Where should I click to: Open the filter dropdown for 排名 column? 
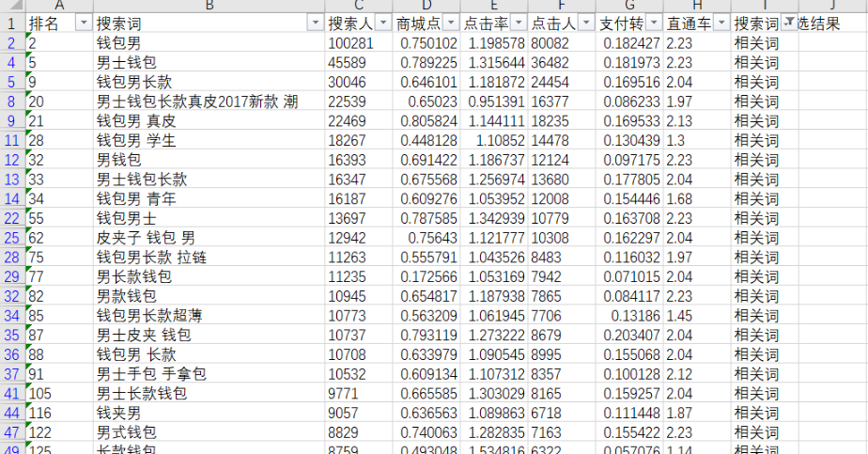(83, 23)
